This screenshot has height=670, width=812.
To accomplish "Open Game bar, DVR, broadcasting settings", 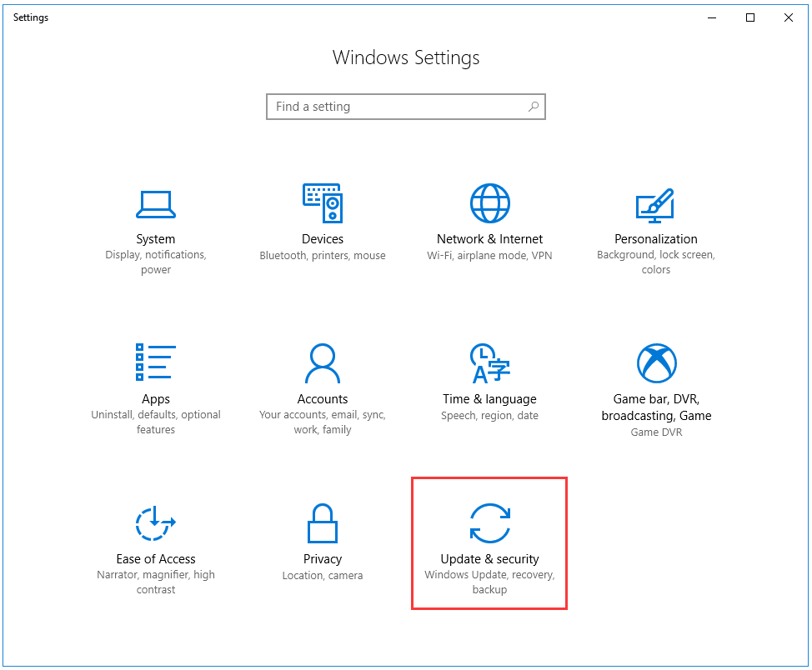I will [x=655, y=379].
